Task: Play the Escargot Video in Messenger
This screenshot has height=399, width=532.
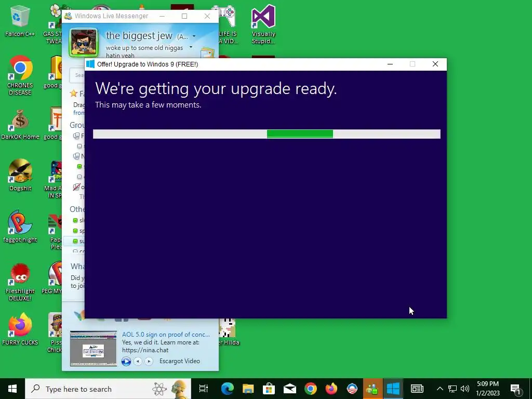Action: point(126,362)
